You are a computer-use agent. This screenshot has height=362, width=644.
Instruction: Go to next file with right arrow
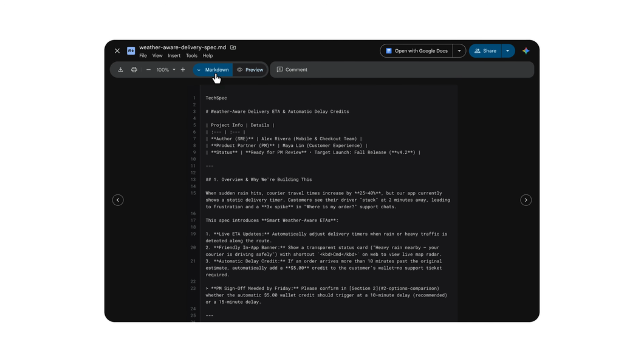526,200
